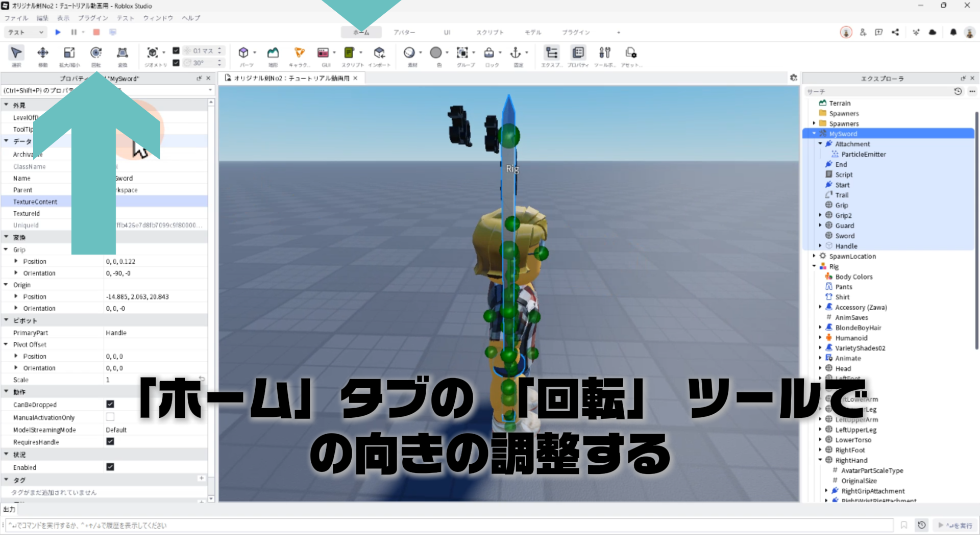980x551 pixels.
Task: Select ParticleEmitter in the Explorer
Action: (x=863, y=154)
